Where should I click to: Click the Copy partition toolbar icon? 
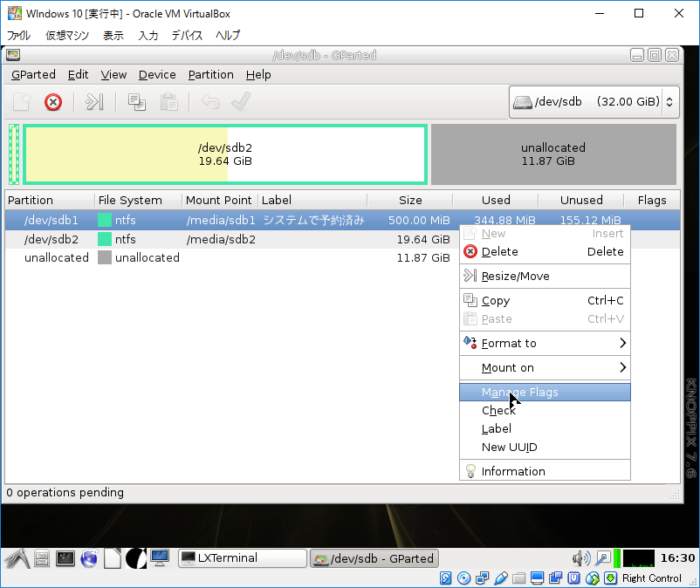[x=137, y=102]
